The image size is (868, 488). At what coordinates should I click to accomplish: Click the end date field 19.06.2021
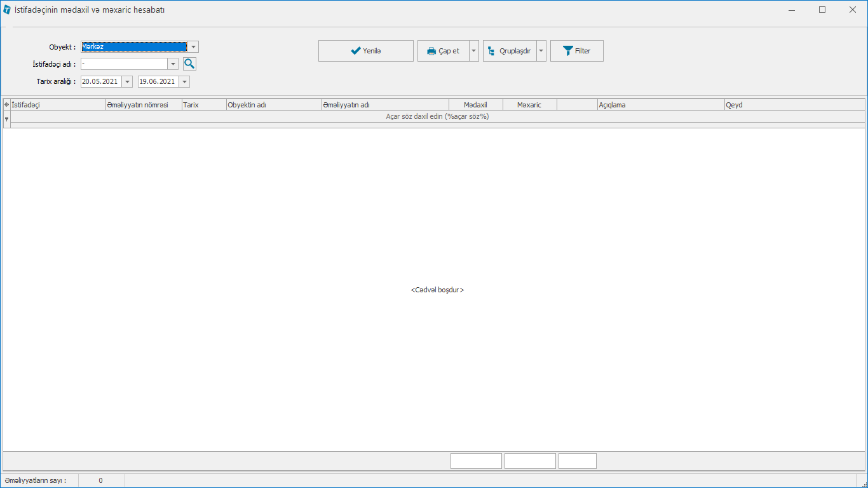tap(158, 82)
